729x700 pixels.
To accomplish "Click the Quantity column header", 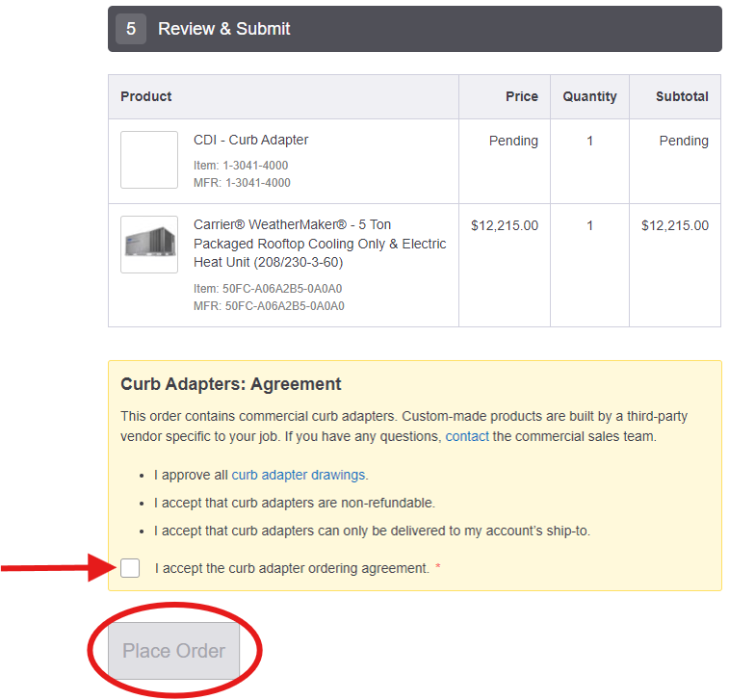I will 589,96.
